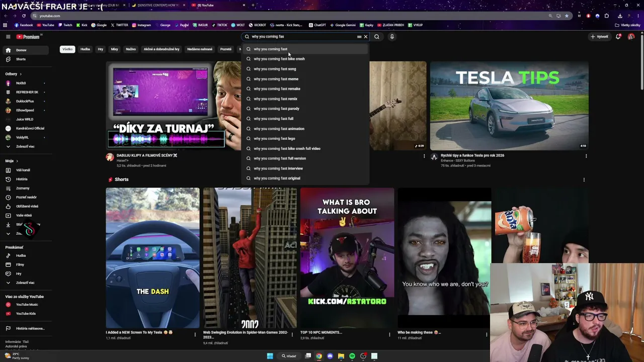Choose suggestion 'why you coming fast original'
The image size is (644, 362).
(x=305, y=178)
